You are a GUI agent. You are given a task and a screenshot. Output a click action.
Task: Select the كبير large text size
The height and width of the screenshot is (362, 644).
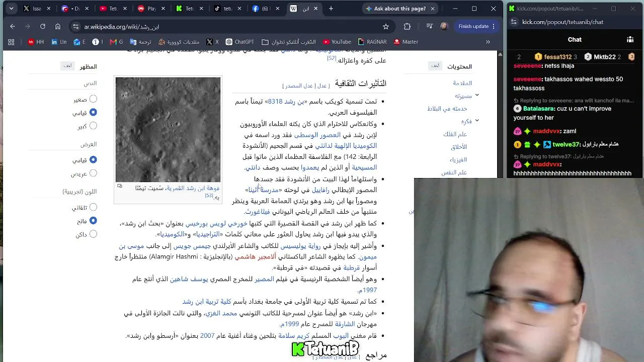pos(93,126)
